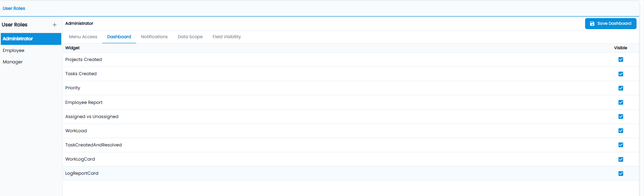
Task: Click the Tasks Created widget name
Action: pos(81,74)
